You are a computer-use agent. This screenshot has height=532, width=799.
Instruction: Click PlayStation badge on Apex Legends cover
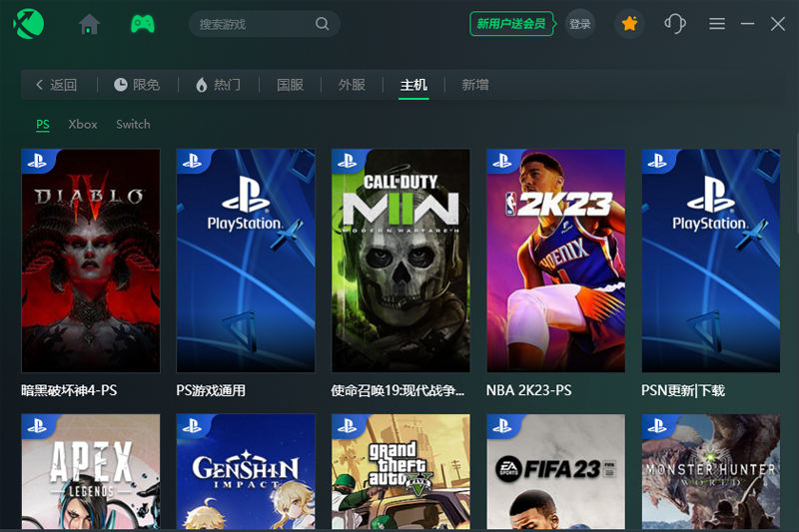[37, 426]
